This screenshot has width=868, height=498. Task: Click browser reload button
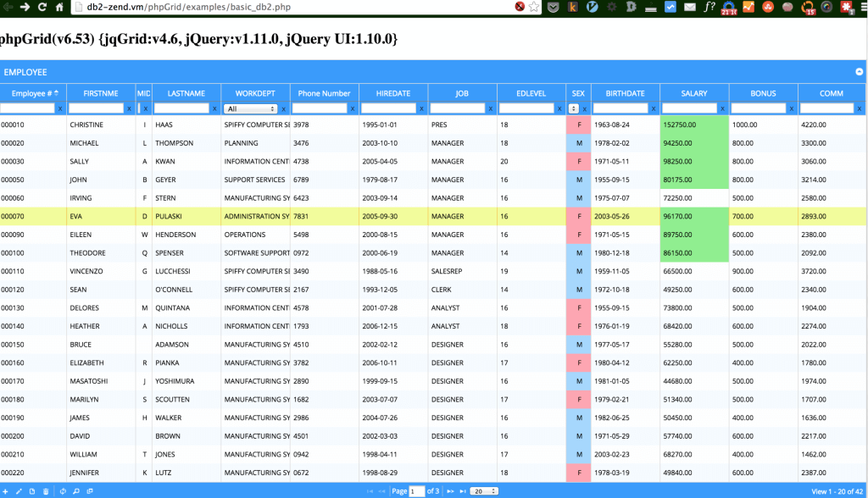coord(42,7)
